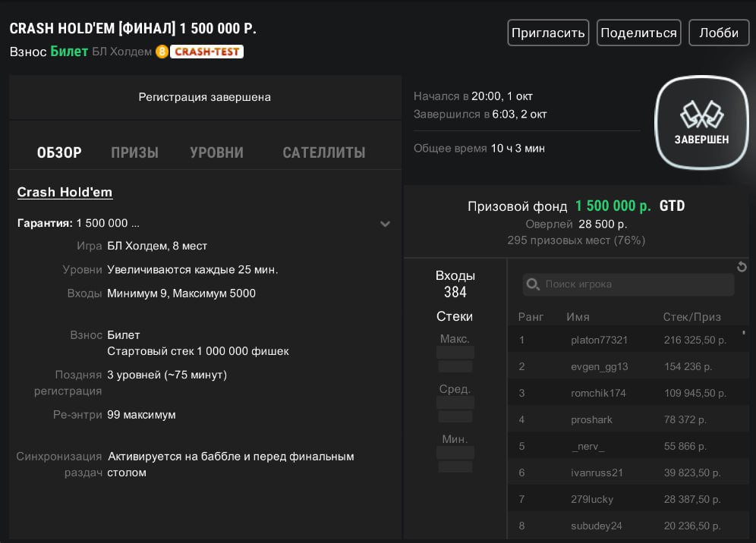Focus the Поиск игрока search field
Screen dimensions: 756x543
click(x=634, y=285)
